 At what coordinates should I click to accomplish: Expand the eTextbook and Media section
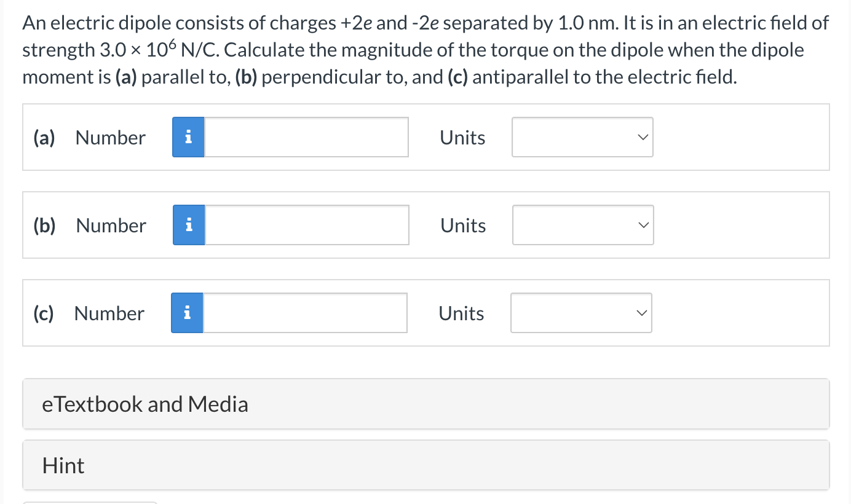point(425,404)
